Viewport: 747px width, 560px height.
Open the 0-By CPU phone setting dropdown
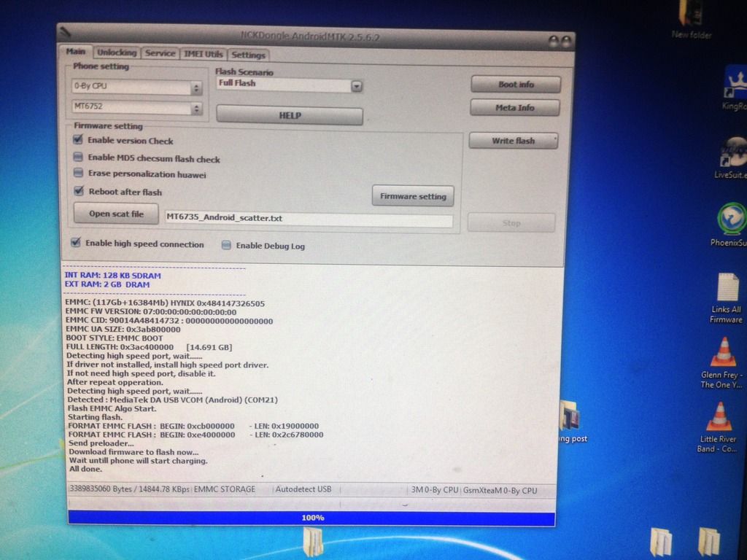coord(196,87)
